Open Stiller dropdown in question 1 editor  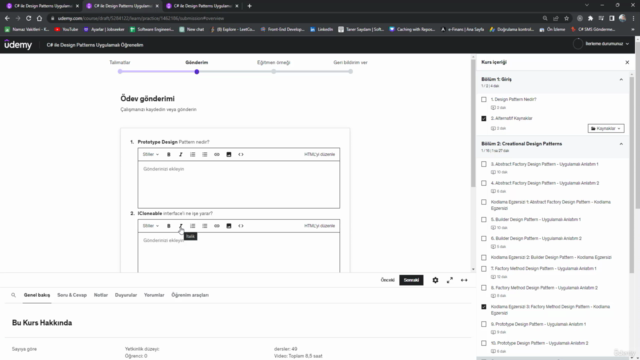click(x=151, y=154)
